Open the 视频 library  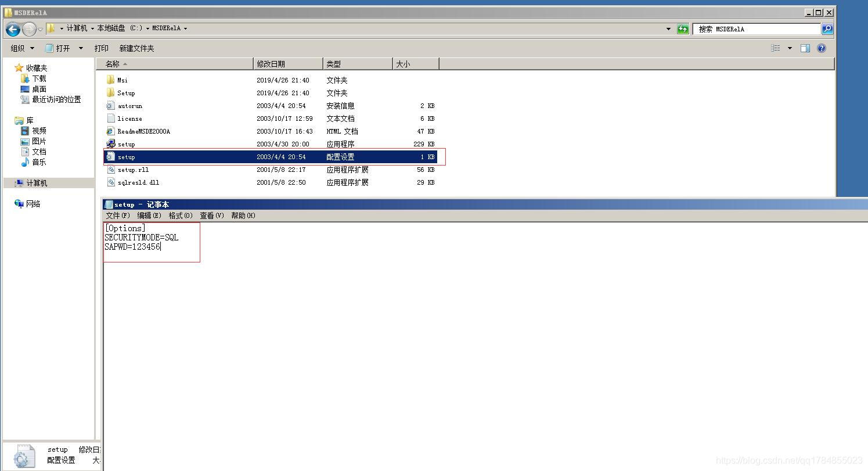click(x=39, y=131)
